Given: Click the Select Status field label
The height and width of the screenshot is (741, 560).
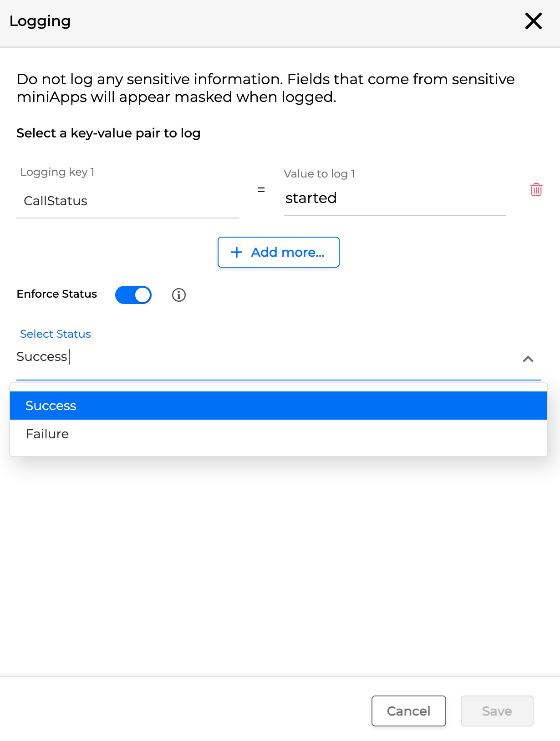Looking at the screenshot, I should [x=56, y=334].
